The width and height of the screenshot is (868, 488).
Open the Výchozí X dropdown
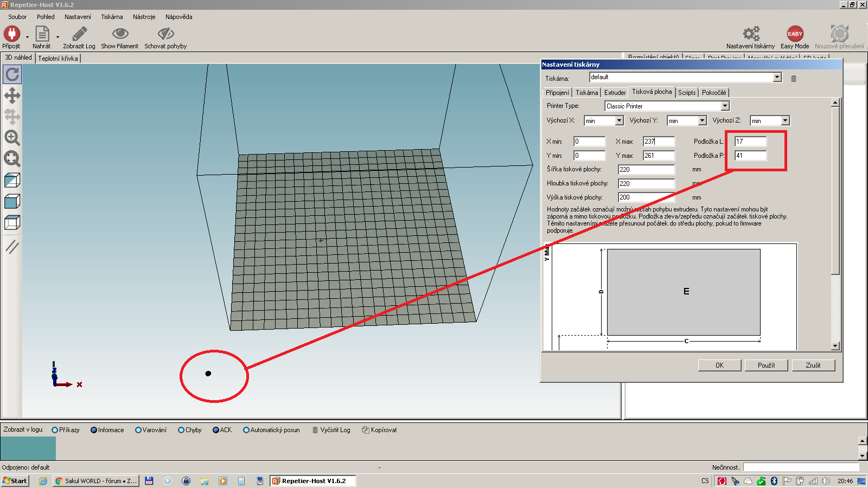coord(619,121)
